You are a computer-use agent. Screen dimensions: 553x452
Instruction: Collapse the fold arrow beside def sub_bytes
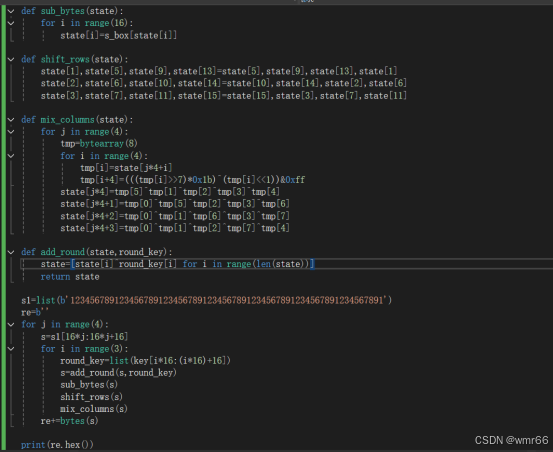tap(11, 11)
